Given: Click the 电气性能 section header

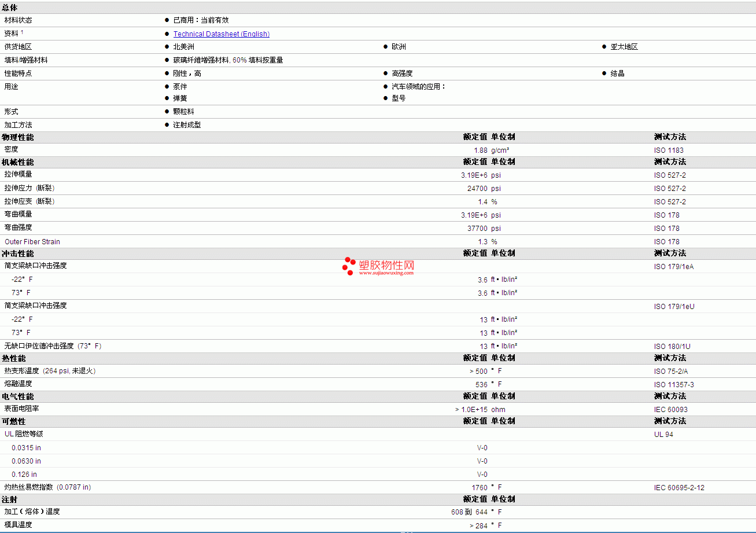Looking at the screenshot, I should (x=18, y=397).
